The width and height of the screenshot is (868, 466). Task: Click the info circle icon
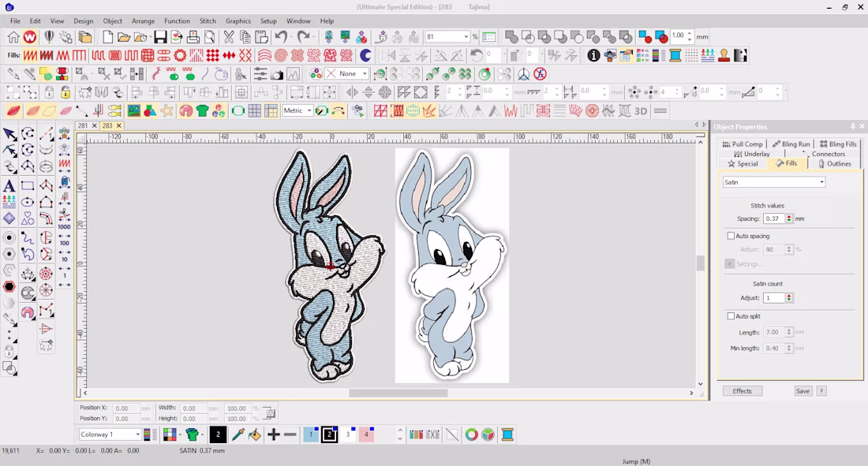click(593, 55)
